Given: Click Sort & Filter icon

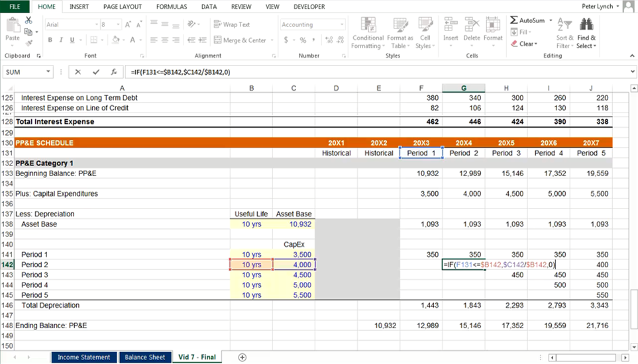Looking at the screenshot, I should click(564, 24).
